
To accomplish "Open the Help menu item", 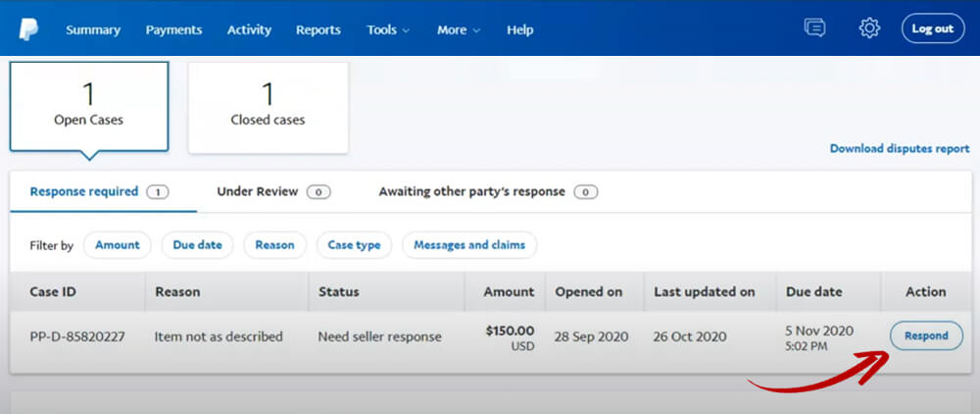I will (520, 30).
